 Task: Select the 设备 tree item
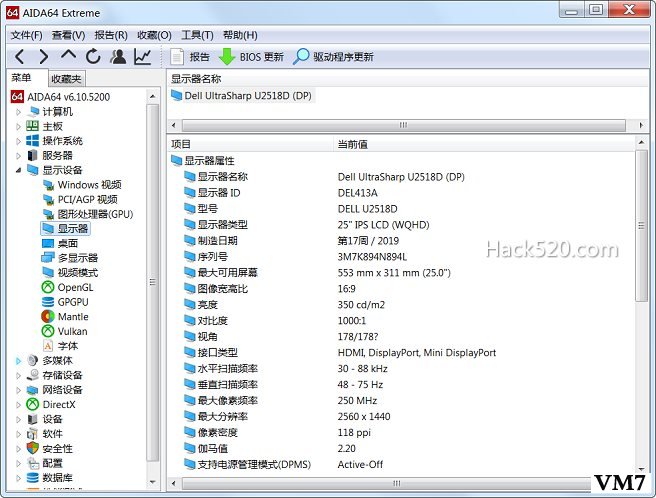pos(45,419)
